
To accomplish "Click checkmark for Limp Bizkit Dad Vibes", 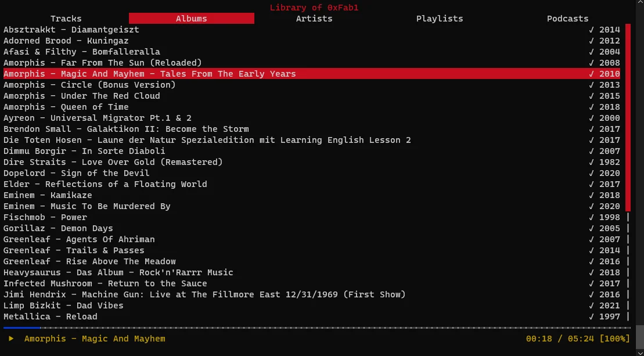I will [x=591, y=305].
